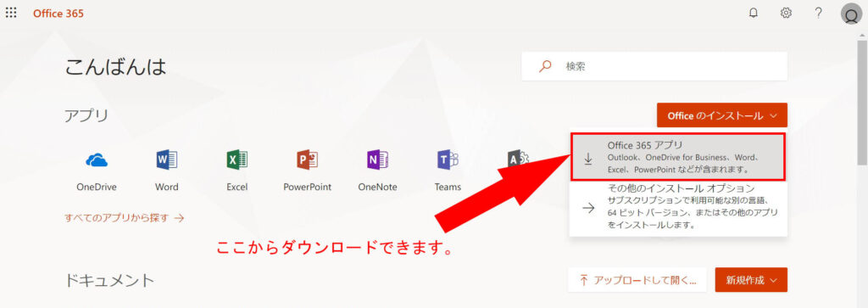Launch the OneNote app icon
The image size is (868, 308).
pos(377,160)
